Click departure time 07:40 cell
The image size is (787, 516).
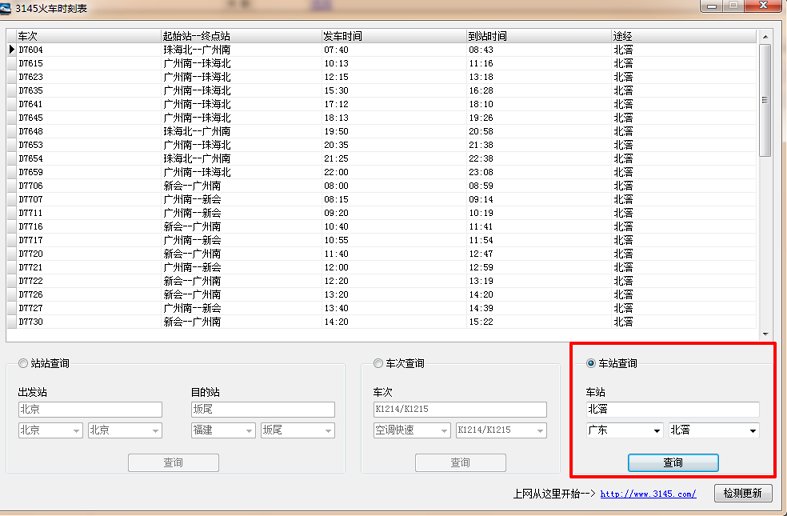[x=394, y=50]
